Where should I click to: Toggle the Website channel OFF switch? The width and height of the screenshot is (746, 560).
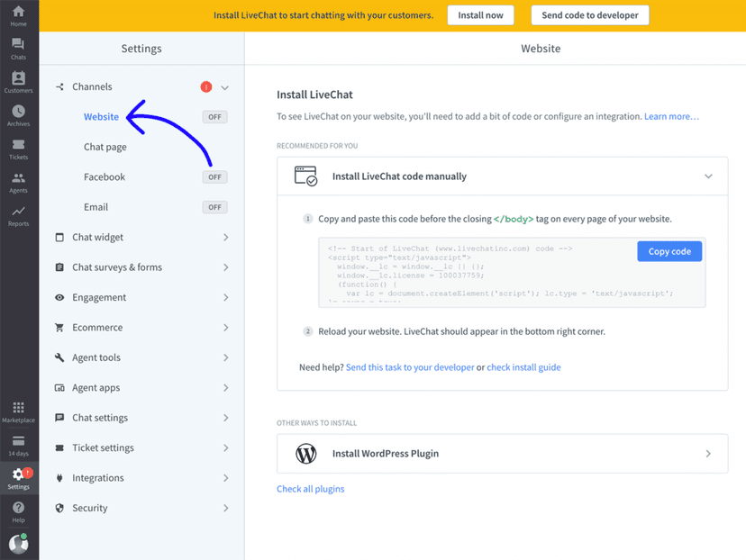[214, 117]
